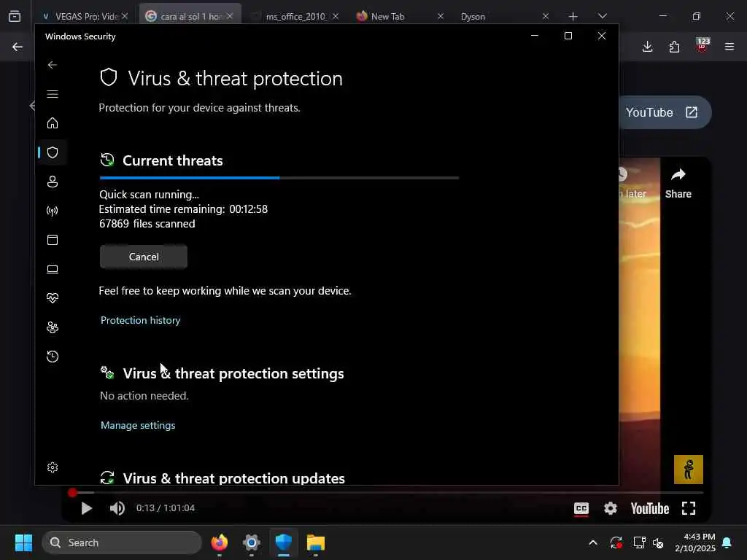Play the YouTube video
The height and width of the screenshot is (560, 747).
tap(86, 508)
